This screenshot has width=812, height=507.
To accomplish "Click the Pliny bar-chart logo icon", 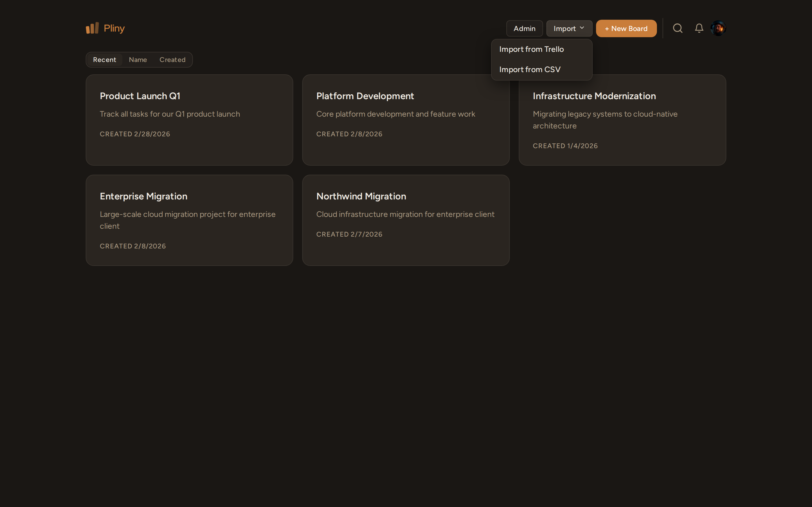I will [x=92, y=28].
